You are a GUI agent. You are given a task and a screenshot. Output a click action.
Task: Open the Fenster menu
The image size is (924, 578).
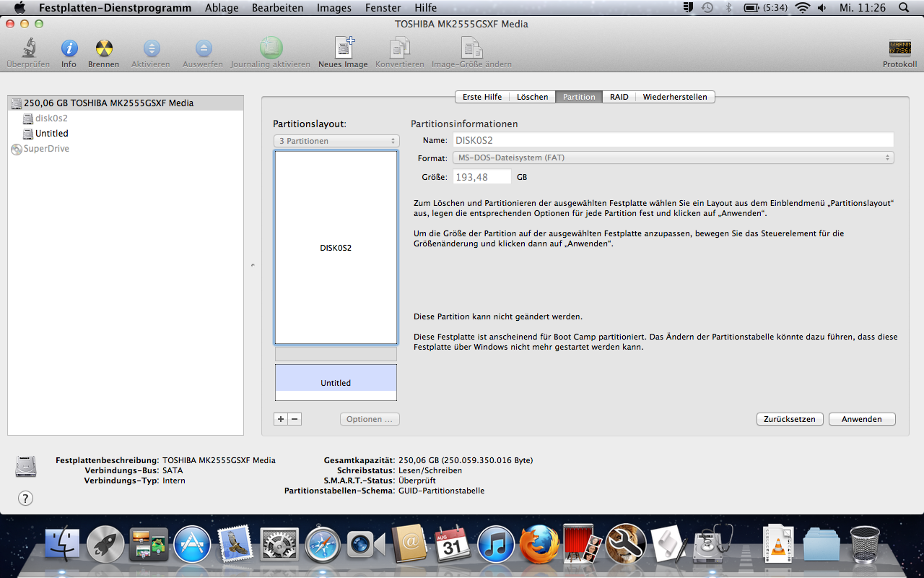[383, 7]
